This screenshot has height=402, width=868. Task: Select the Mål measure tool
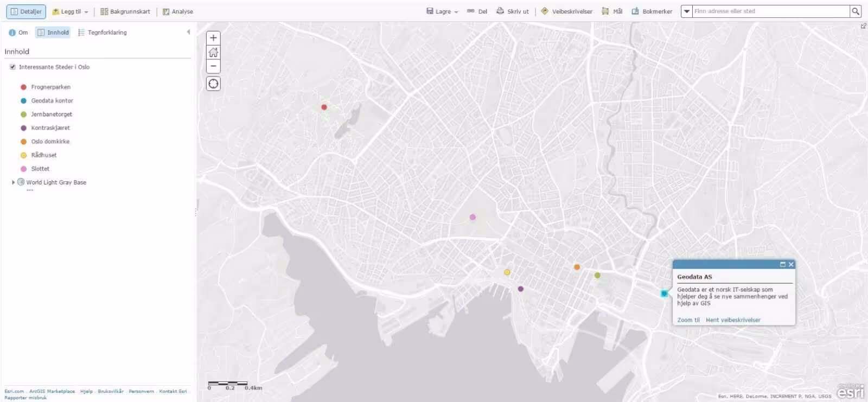pyautogui.click(x=612, y=11)
